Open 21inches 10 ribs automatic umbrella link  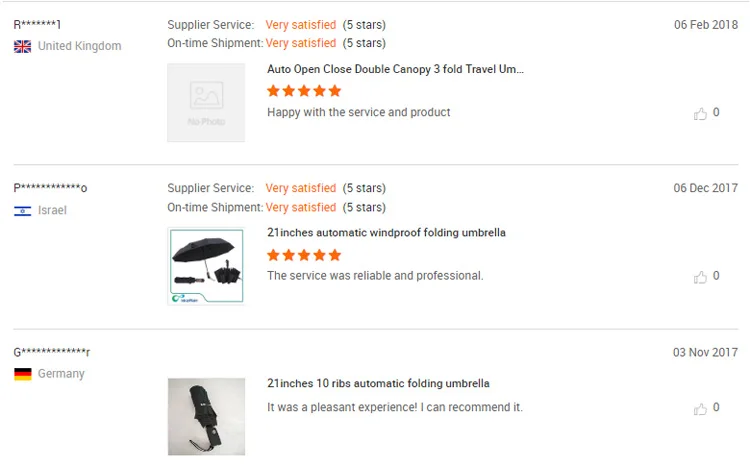pos(378,383)
